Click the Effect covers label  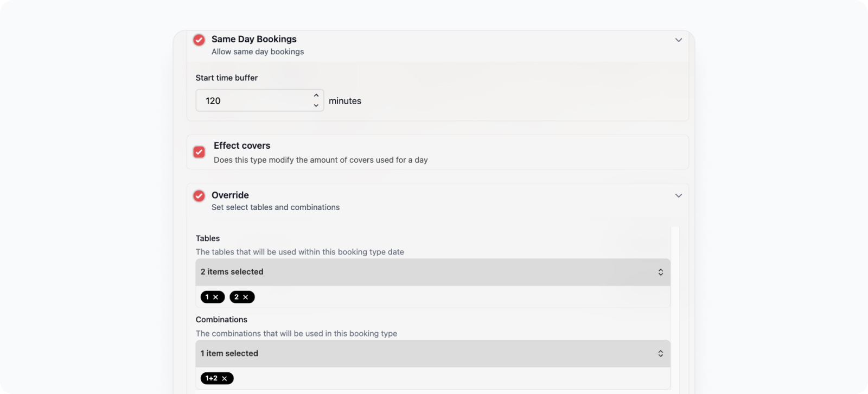click(242, 145)
